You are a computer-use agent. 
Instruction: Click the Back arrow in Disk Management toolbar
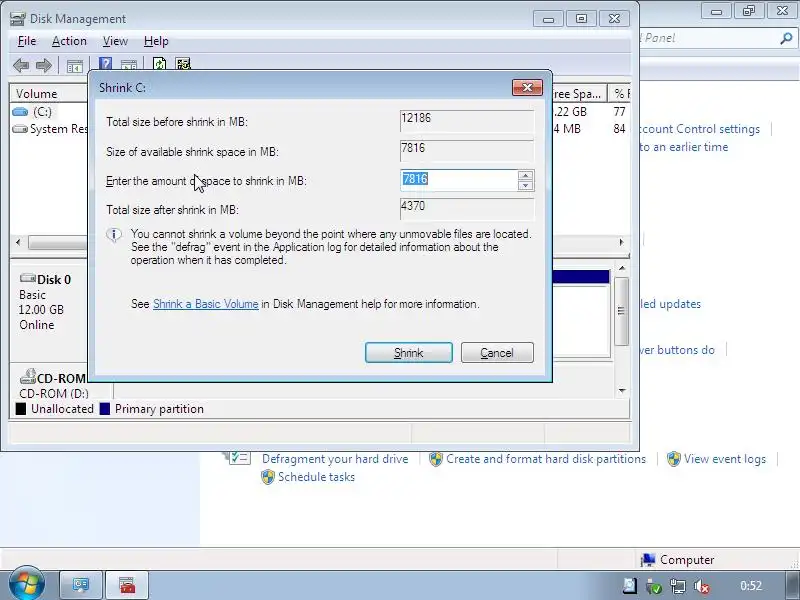(21, 65)
